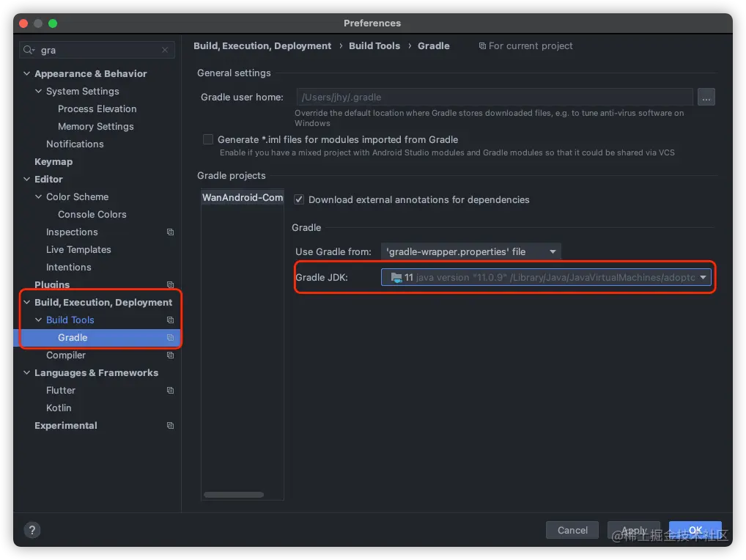Select WanAndroid-Com project in list
The image size is (746, 560).
click(x=243, y=197)
